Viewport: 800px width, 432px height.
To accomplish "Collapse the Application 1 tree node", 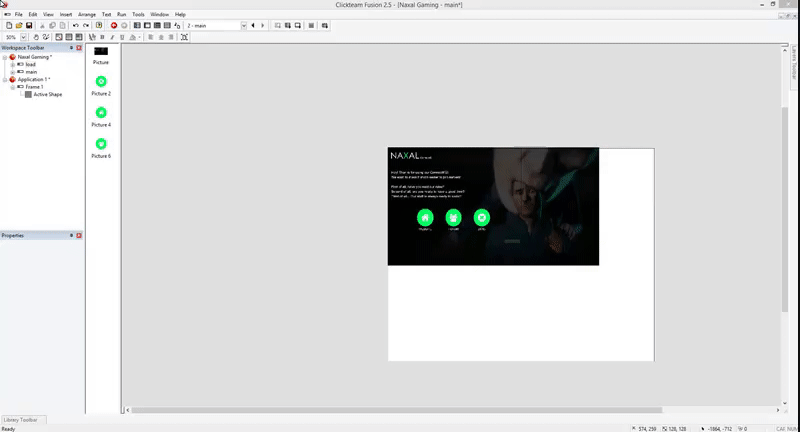I will (x=5, y=80).
